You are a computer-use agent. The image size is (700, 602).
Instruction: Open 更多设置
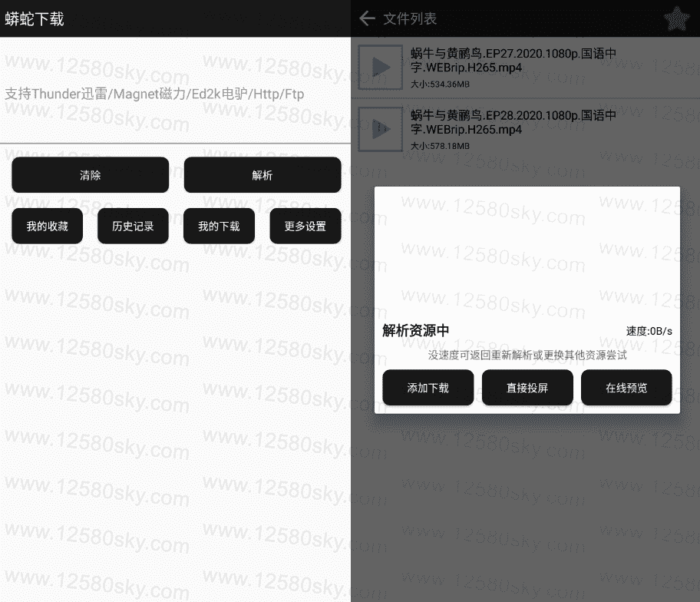305,227
